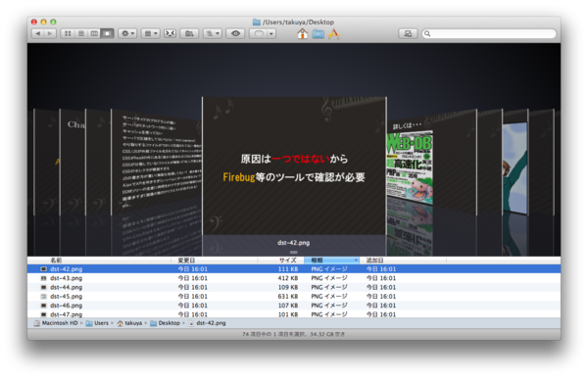Click the folder proxy icon in title bar
588x378 pixels.
[257, 23]
